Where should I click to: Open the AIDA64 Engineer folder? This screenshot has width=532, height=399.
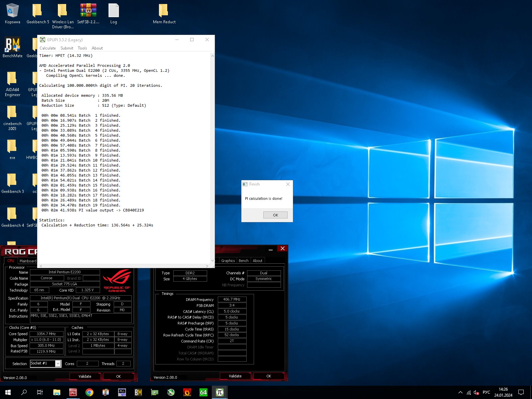coord(12,84)
